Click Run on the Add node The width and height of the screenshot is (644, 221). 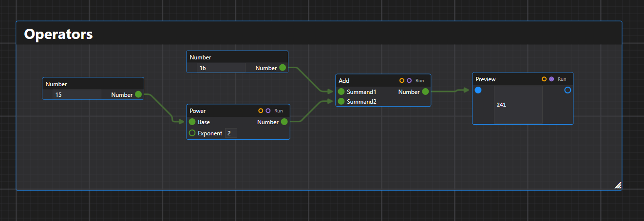pyautogui.click(x=420, y=80)
